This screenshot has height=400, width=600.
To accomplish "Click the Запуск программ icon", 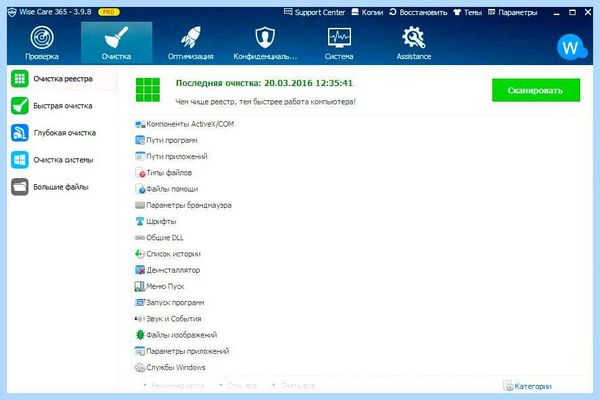I will coord(140,302).
